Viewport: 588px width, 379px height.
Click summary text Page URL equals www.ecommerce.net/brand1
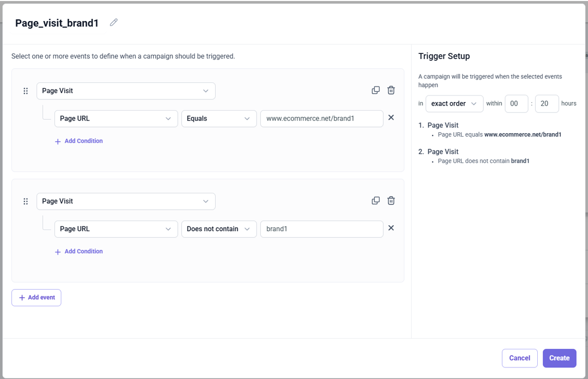500,134
